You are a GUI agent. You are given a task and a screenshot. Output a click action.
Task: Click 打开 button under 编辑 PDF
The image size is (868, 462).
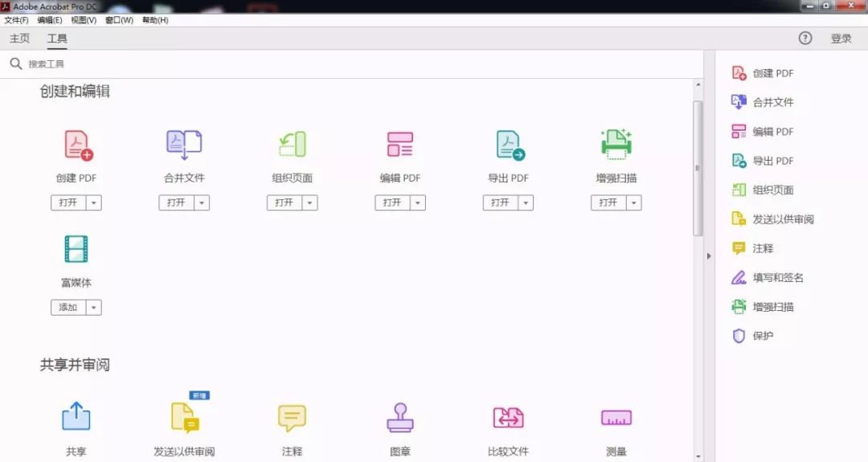(x=392, y=202)
